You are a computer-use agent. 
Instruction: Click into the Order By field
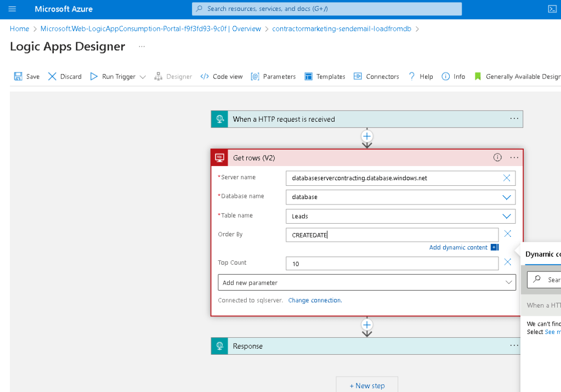coord(392,235)
